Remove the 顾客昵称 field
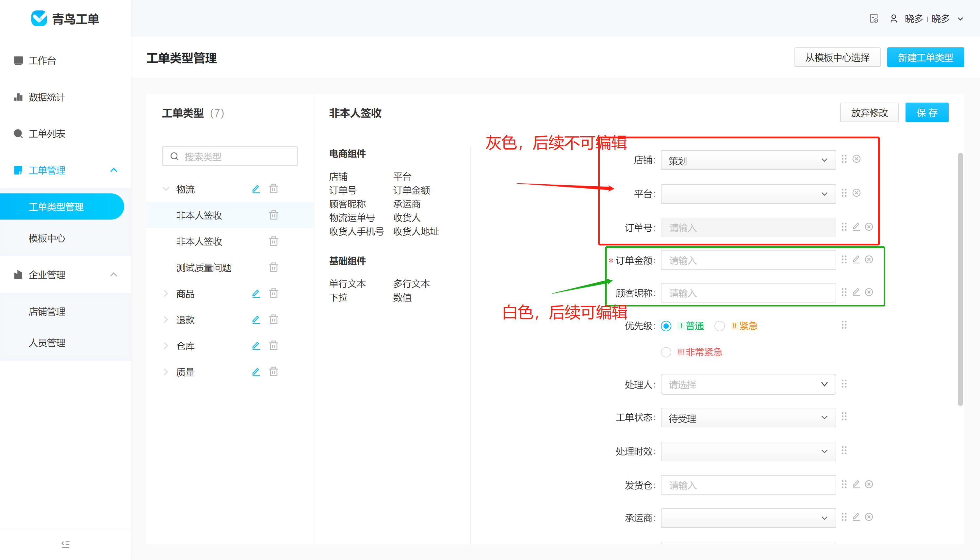This screenshot has width=980, height=560. pyautogui.click(x=869, y=292)
